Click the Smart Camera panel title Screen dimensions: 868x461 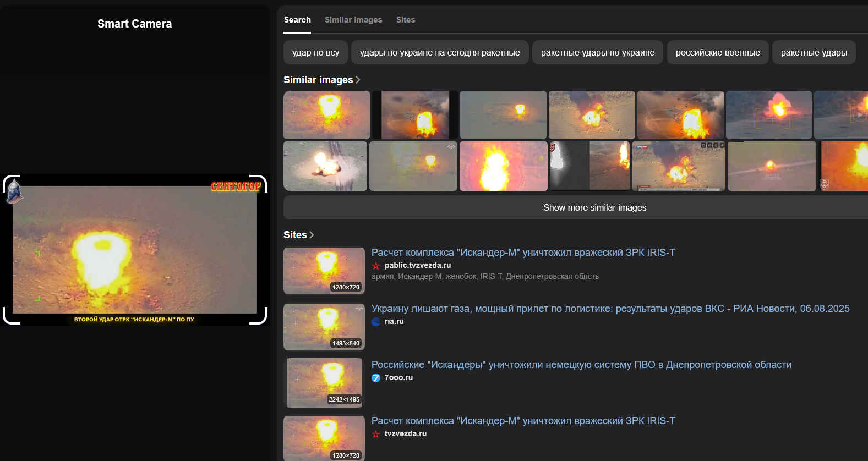point(135,24)
